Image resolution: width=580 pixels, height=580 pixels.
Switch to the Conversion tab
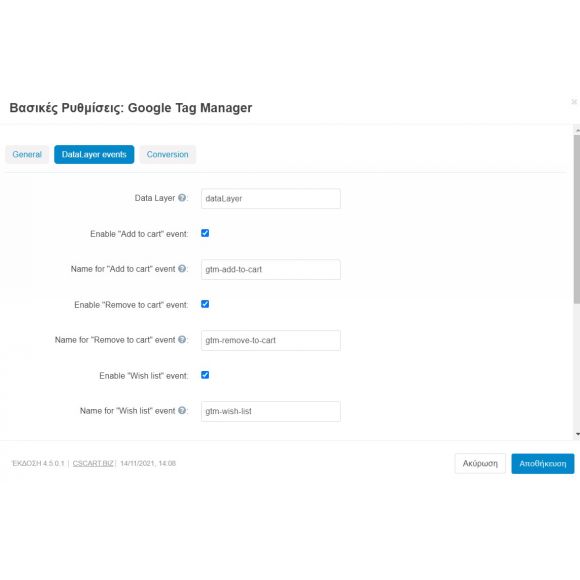pyautogui.click(x=168, y=154)
